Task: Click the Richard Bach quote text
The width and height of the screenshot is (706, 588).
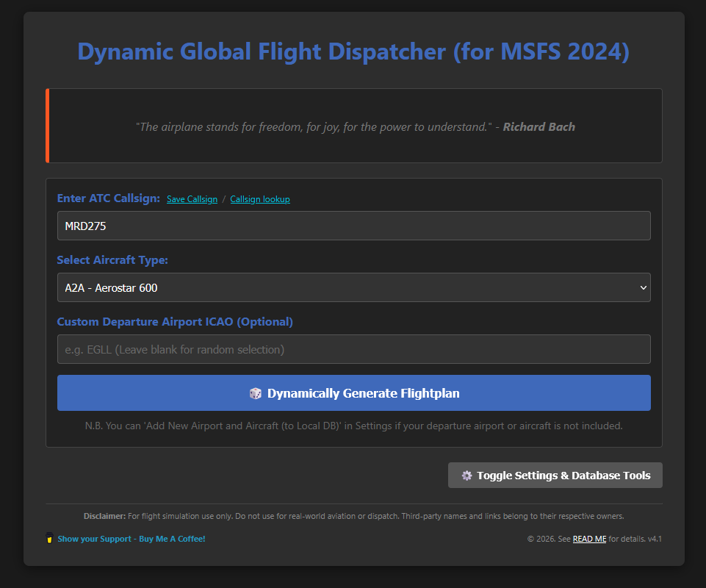Action: (x=356, y=127)
